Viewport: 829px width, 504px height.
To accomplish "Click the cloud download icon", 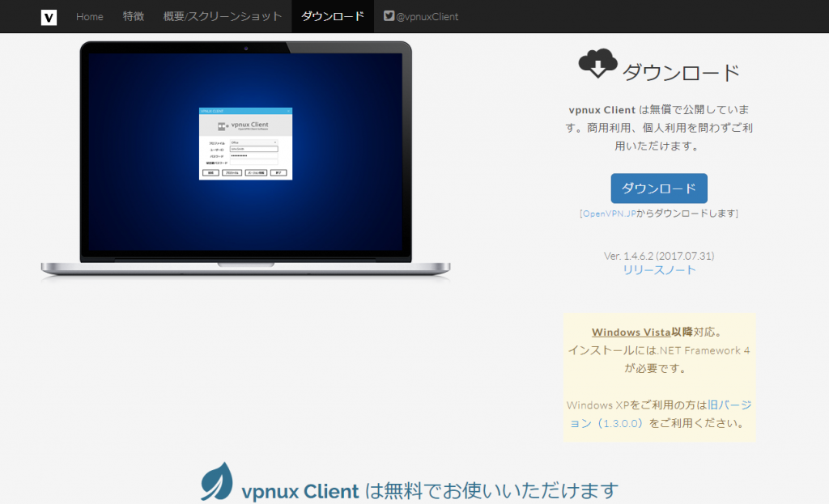I will point(597,63).
